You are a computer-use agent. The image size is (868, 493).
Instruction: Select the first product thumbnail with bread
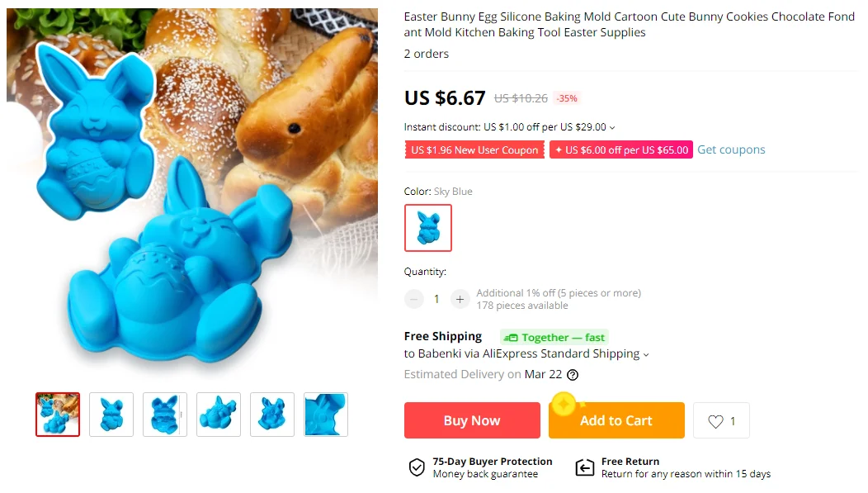(58, 415)
